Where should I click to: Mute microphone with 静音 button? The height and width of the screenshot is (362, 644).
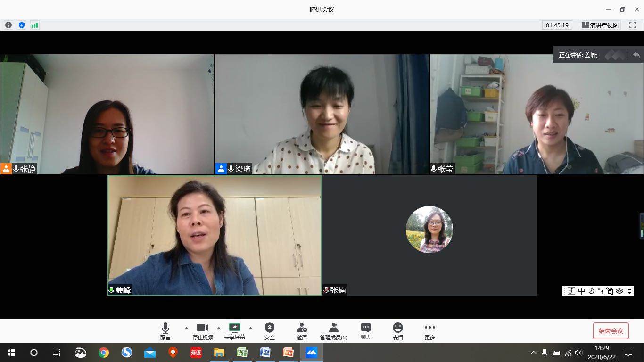tap(165, 331)
